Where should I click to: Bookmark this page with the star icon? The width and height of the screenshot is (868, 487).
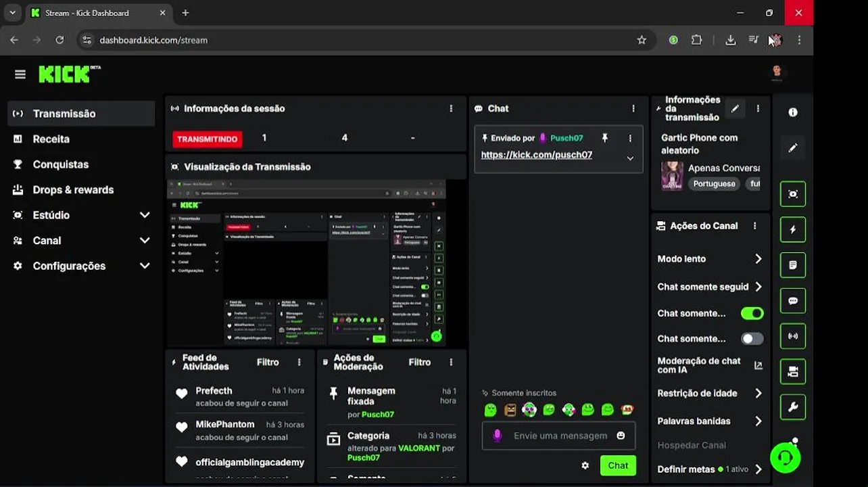tap(642, 40)
